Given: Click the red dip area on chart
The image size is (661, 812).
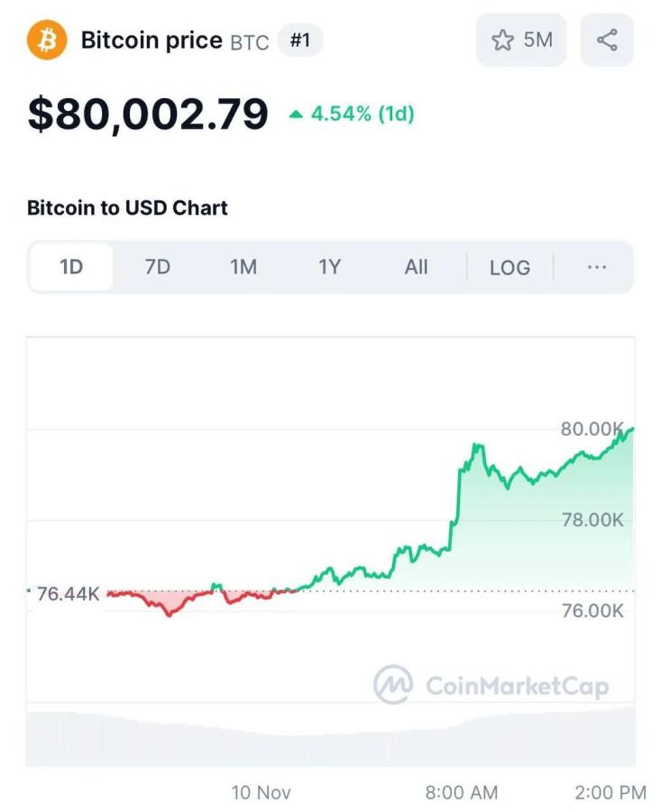Looking at the screenshot, I should coord(167,603).
